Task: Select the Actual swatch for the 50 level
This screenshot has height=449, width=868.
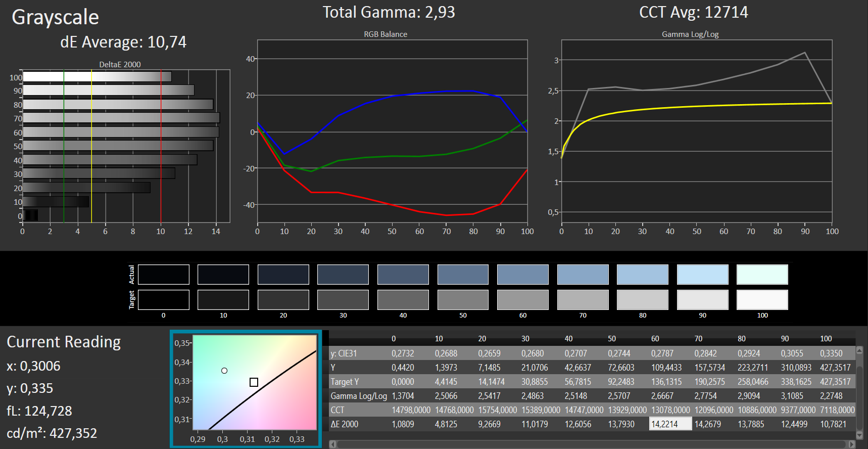Action: pyautogui.click(x=463, y=275)
